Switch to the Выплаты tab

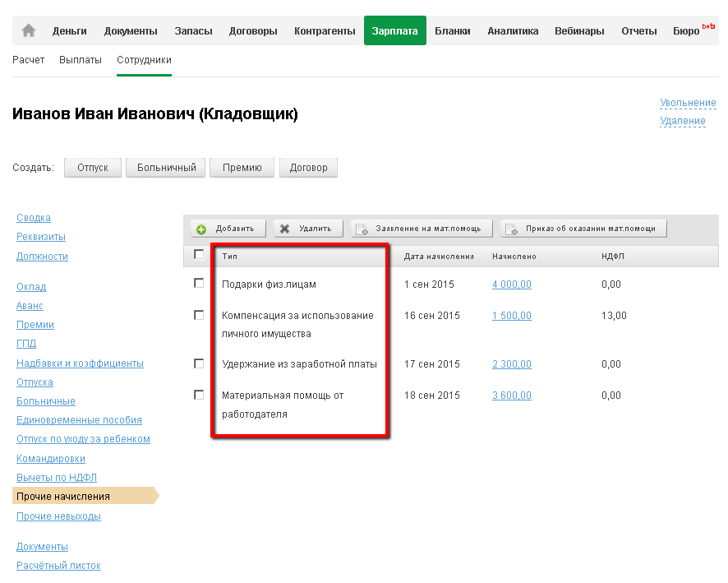tap(81, 60)
